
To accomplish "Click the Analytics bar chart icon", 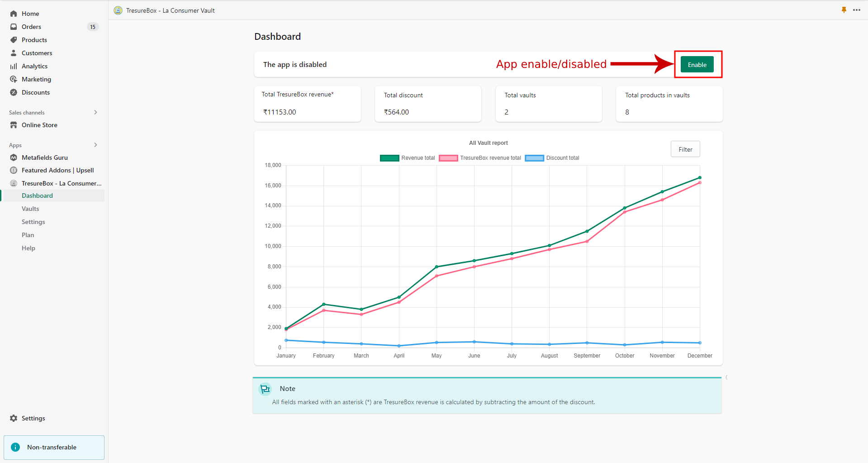I will [x=14, y=66].
